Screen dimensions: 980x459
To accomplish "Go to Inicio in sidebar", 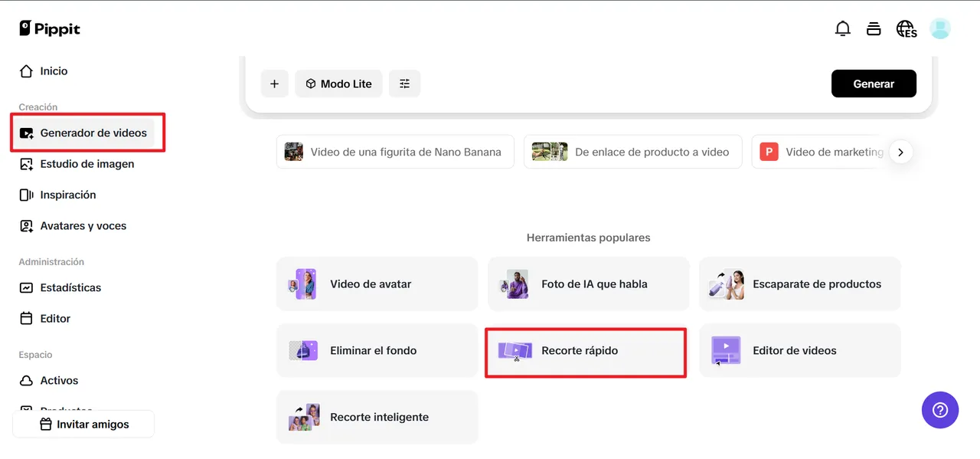I will click(x=54, y=71).
